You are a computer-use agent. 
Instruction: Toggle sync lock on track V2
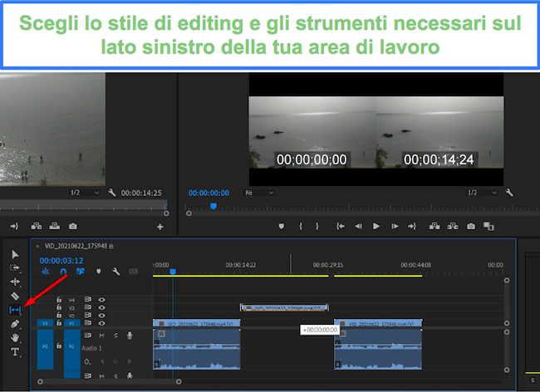pos(88,316)
